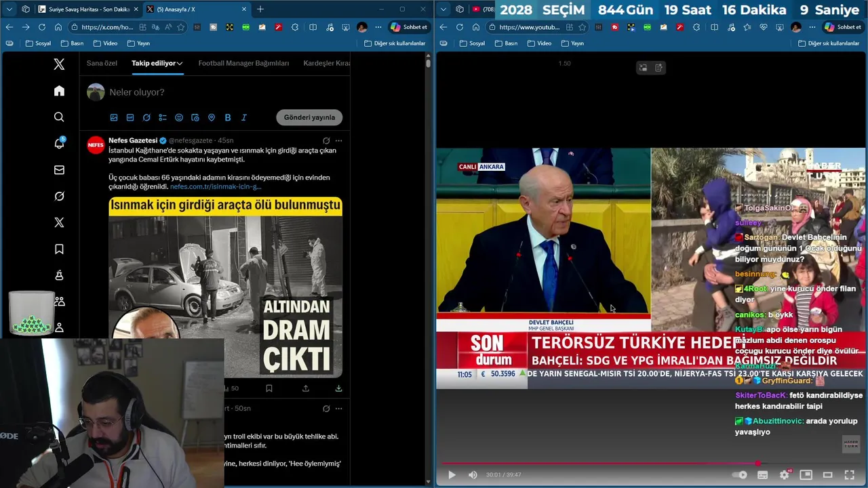Open X home from sidebar house icon

tap(59, 91)
